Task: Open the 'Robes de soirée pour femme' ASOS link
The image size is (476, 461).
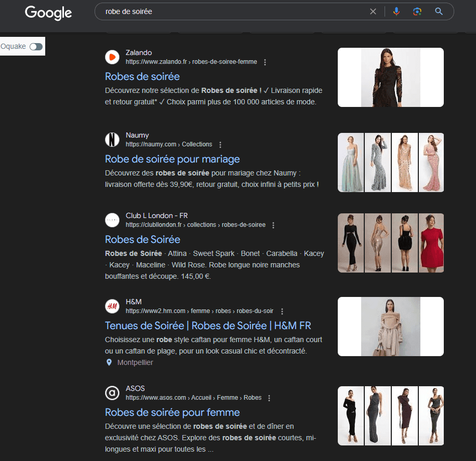Action: [x=173, y=412]
